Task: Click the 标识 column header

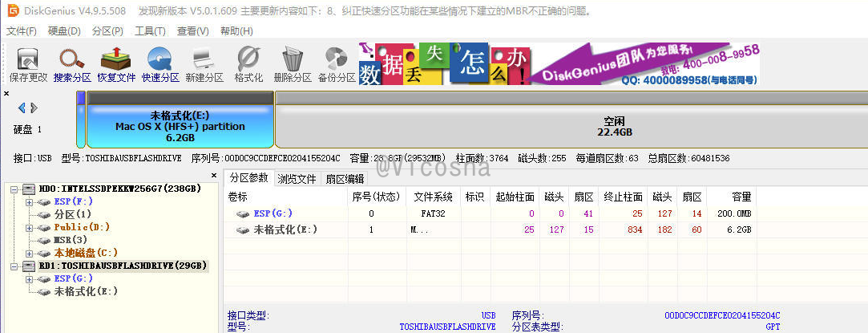Action: pyautogui.click(x=475, y=197)
